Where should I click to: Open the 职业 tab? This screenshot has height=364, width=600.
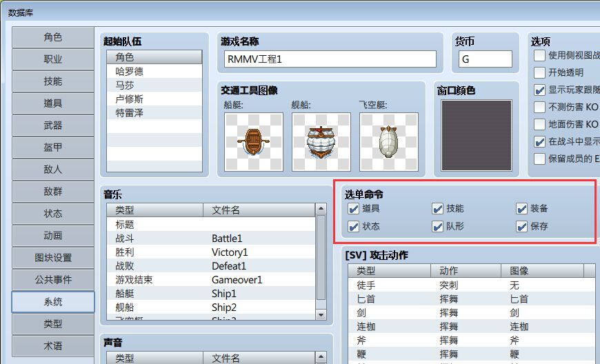[53, 59]
